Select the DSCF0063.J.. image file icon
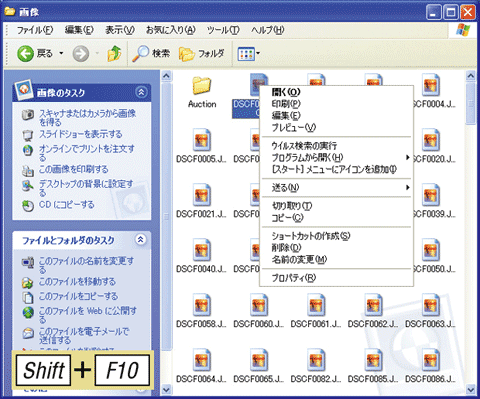This screenshot has width=480, height=399. click(x=431, y=305)
